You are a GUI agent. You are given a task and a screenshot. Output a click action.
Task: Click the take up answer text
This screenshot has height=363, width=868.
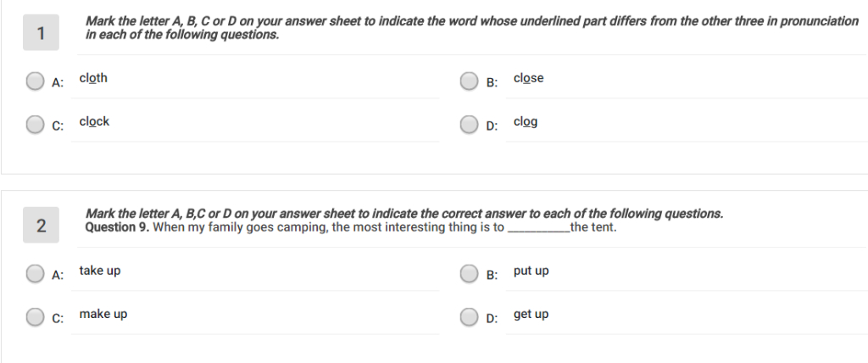tap(100, 271)
